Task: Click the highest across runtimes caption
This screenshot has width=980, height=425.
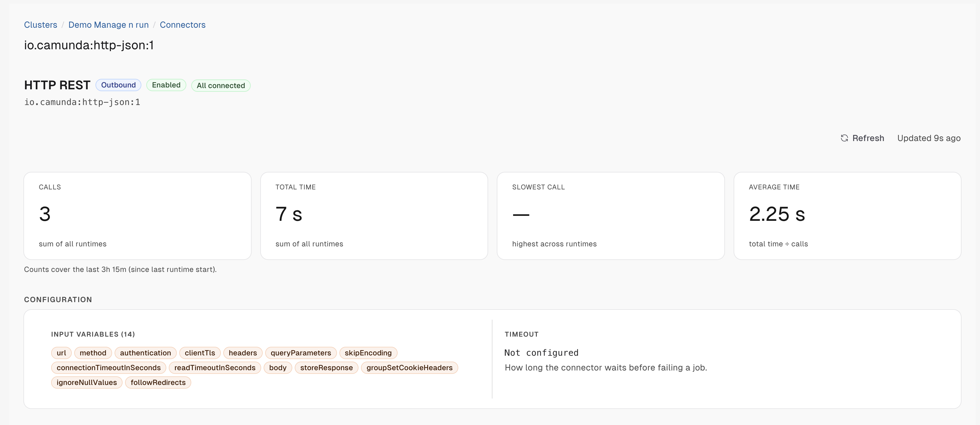Action: [554, 244]
